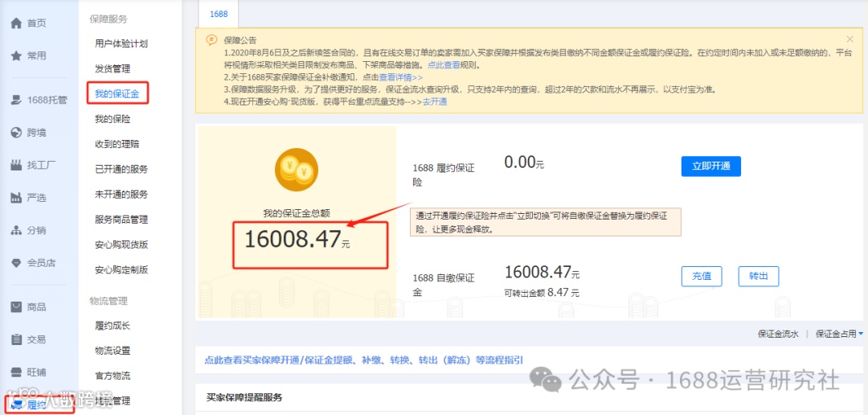The height and width of the screenshot is (415, 868).
Task: Open the 1688托管 sidebar icon
Action: [16, 100]
